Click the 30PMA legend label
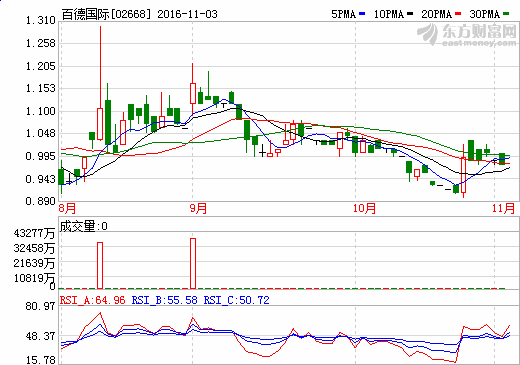The height and width of the screenshot is (365, 520). pos(485,14)
